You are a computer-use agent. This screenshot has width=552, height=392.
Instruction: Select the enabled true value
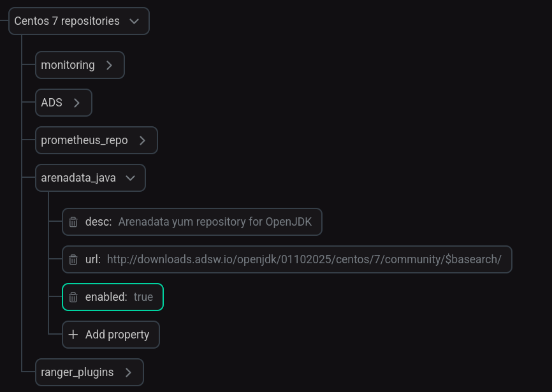(x=143, y=297)
